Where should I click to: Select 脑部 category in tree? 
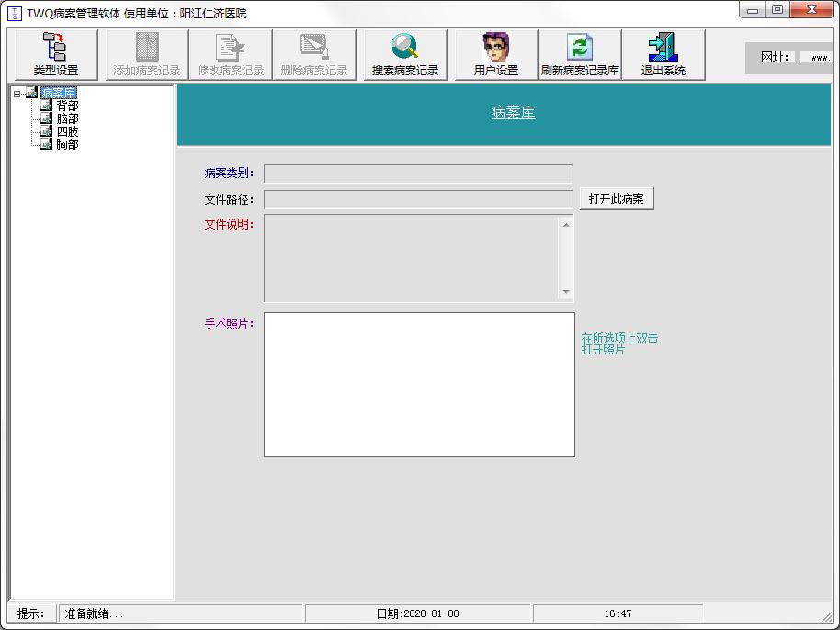(x=67, y=118)
